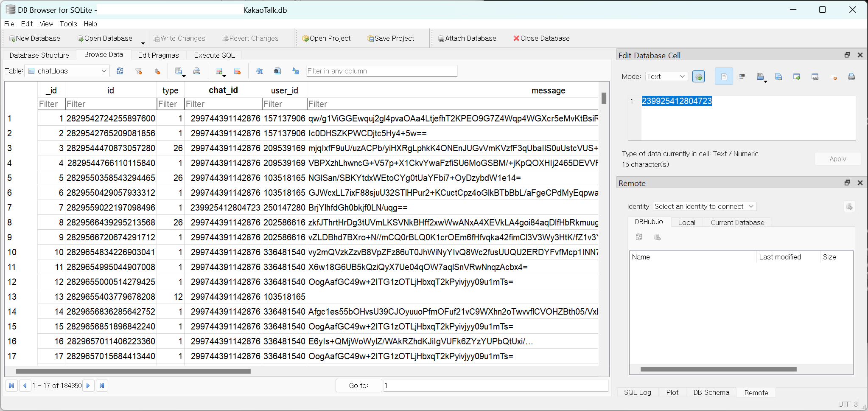868x411 pixels.
Task: Open the Plot bottom tab
Action: coord(672,392)
